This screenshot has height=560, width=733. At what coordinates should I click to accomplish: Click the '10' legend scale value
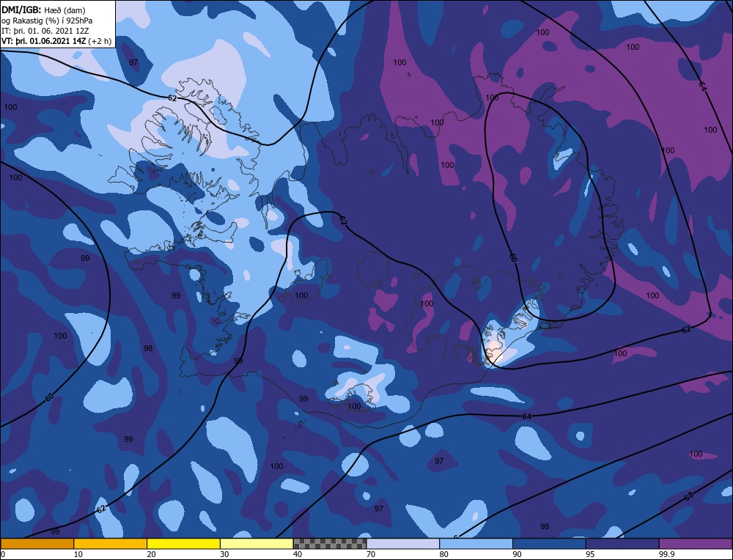pos(78,554)
